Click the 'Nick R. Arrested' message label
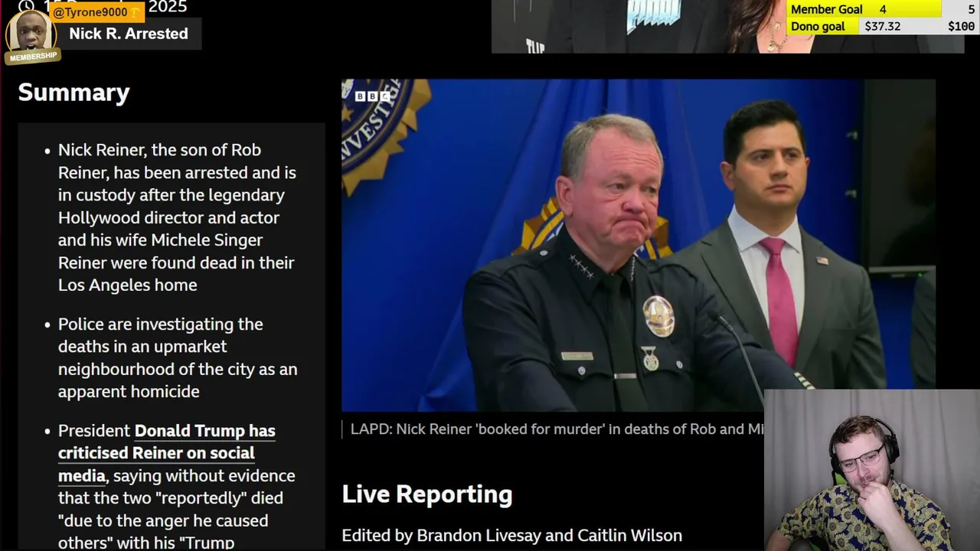Image resolution: width=980 pixels, height=551 pixels. 129,34
